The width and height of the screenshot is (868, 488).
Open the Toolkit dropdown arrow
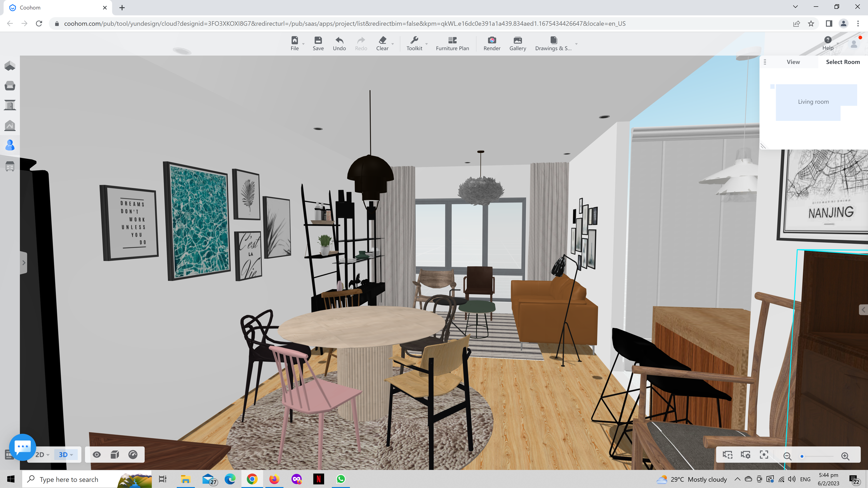427,44
